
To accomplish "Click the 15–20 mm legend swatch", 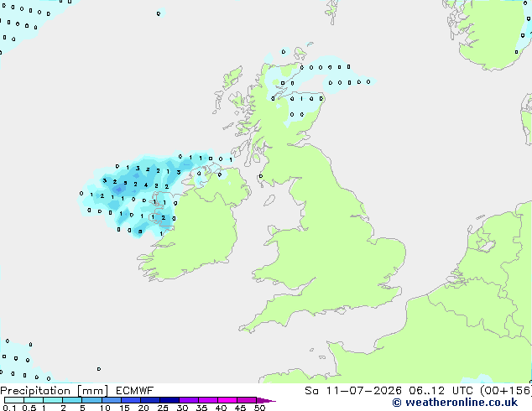I will [130, 400].
